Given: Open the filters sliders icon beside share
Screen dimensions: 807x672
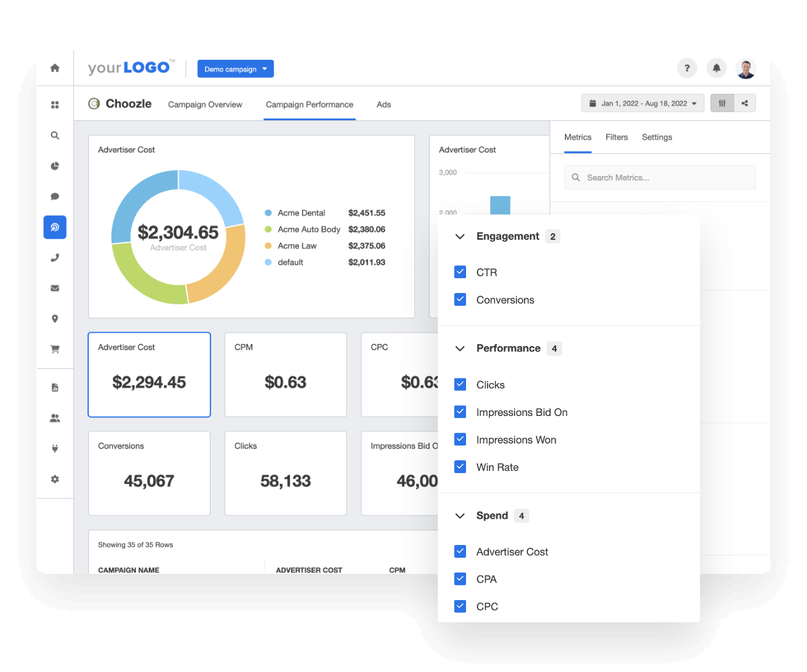Looking at the screenshot, I should tap(722, 103).
